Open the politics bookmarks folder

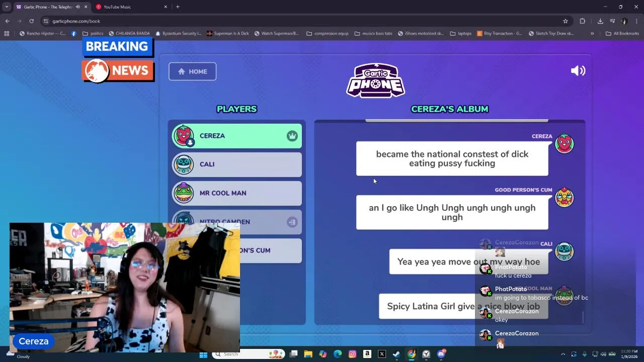[x=93, y=34]
